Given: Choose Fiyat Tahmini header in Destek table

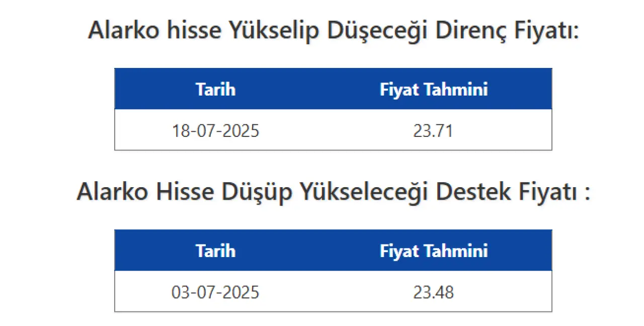Looking at the screenshot, I should tap(434, 251).
